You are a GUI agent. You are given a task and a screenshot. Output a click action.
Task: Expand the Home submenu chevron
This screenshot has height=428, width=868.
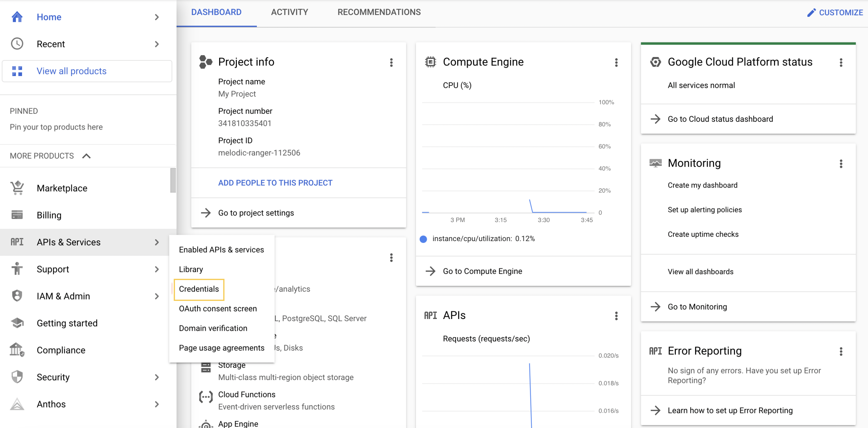[x=157, y=17]
